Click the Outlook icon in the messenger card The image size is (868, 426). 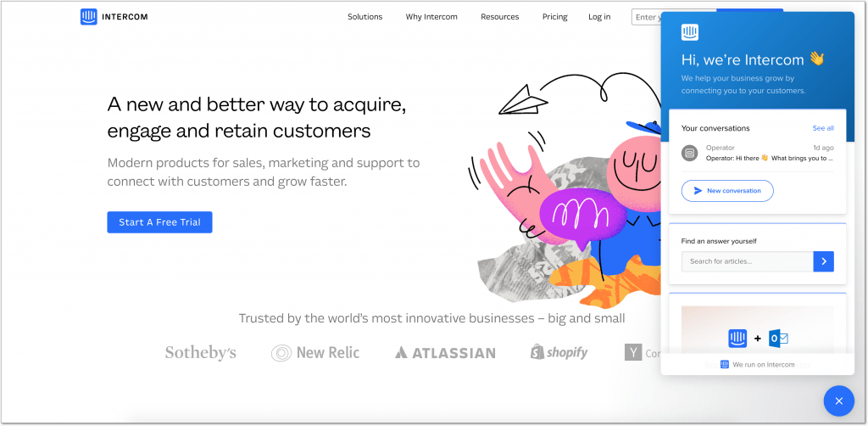[x=778, y=338]
